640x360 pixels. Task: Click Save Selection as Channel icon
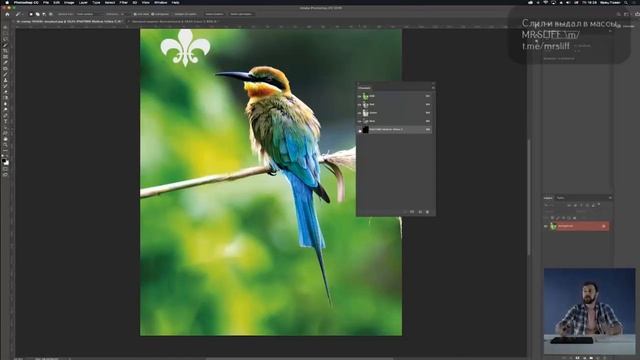click(x=412, y=212)
